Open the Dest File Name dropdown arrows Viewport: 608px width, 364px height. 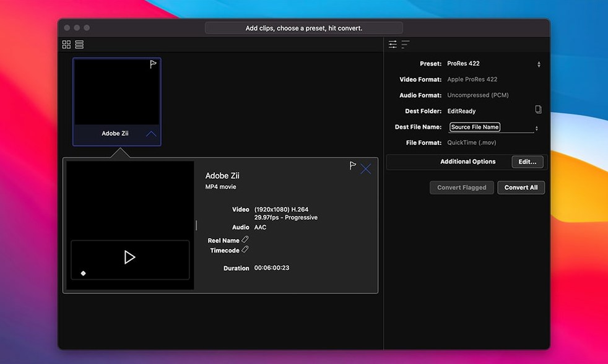[537, 128]
